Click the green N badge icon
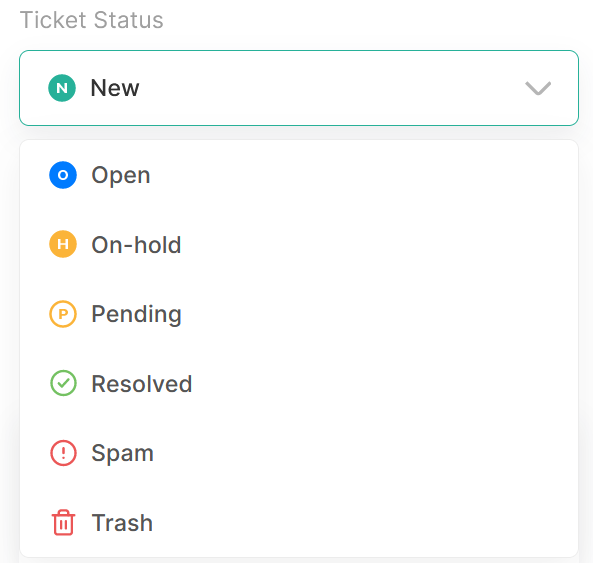 62,88
